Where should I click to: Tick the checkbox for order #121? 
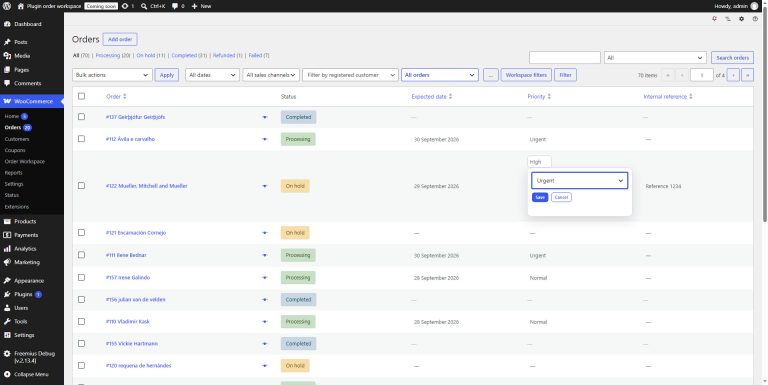coord(81,232)
